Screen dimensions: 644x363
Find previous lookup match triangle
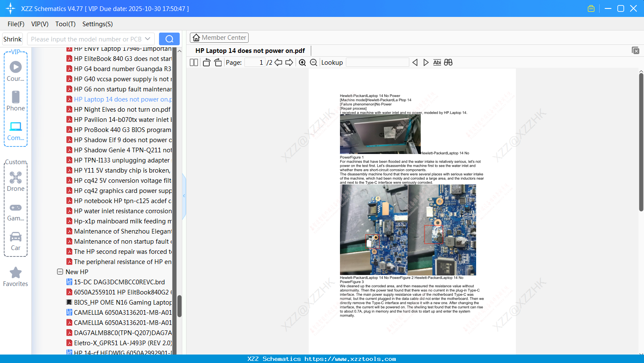(415, 63)
